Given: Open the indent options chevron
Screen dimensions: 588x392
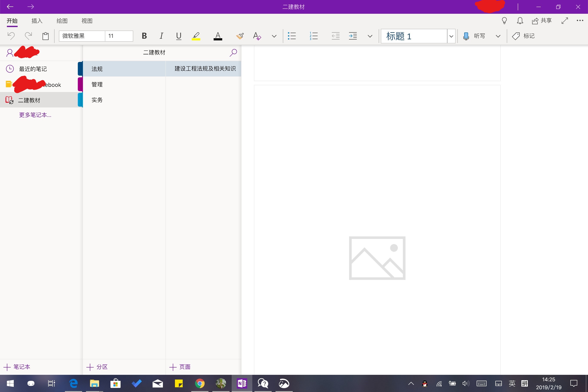Looking at the screenshot, I should click(x=370, y=36).
